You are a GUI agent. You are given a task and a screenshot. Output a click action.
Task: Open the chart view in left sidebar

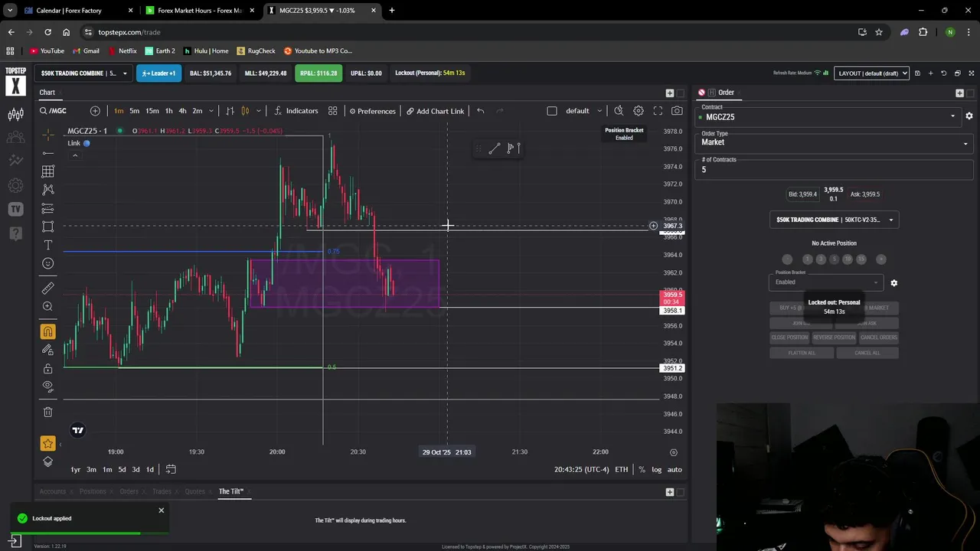coord(15,115)
